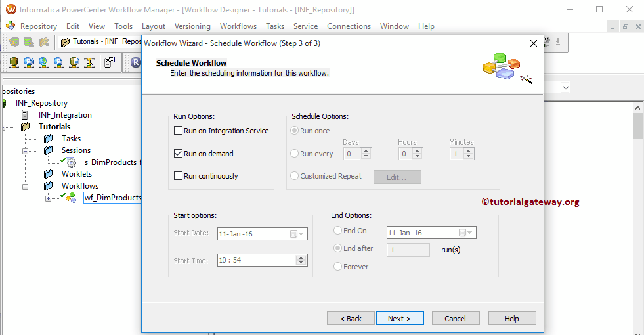Click the Hours spinner arrows
The image size is (644, 335).
418,154
